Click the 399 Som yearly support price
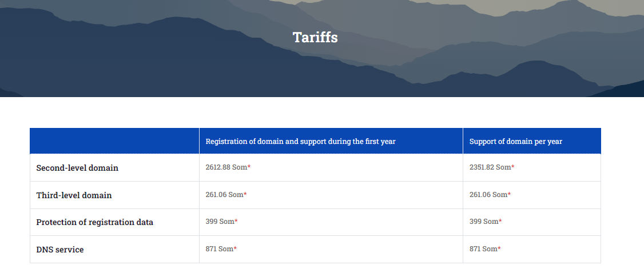This screenshot has height=273, width=644. point(484,222)
